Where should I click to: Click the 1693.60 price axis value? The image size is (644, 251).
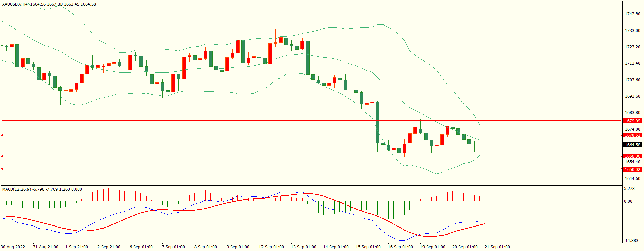632,96
